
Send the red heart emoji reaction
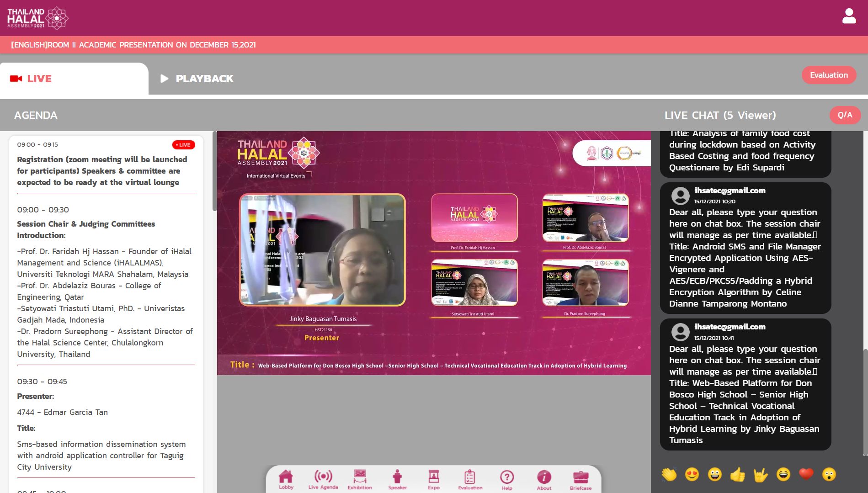[806, 474]
